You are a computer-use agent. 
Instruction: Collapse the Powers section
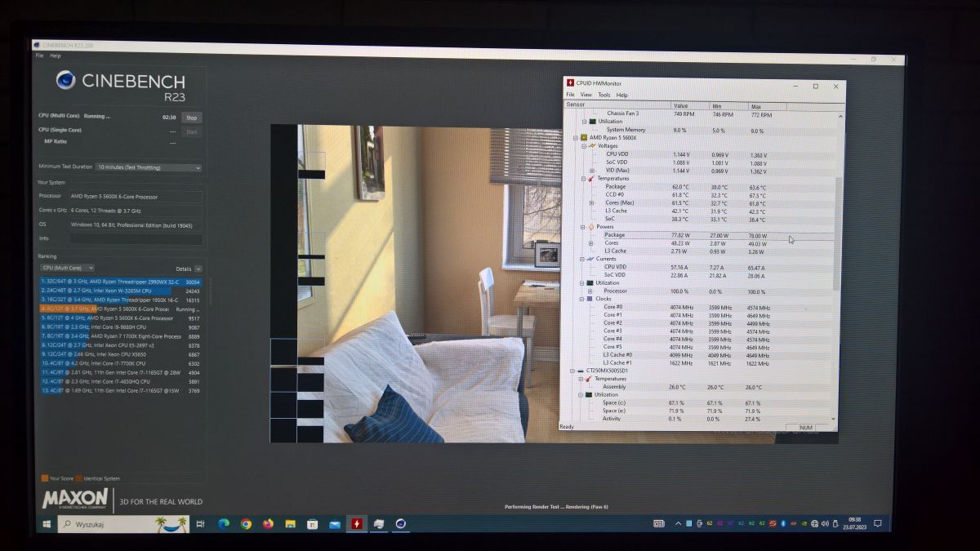tap(583, 227)
